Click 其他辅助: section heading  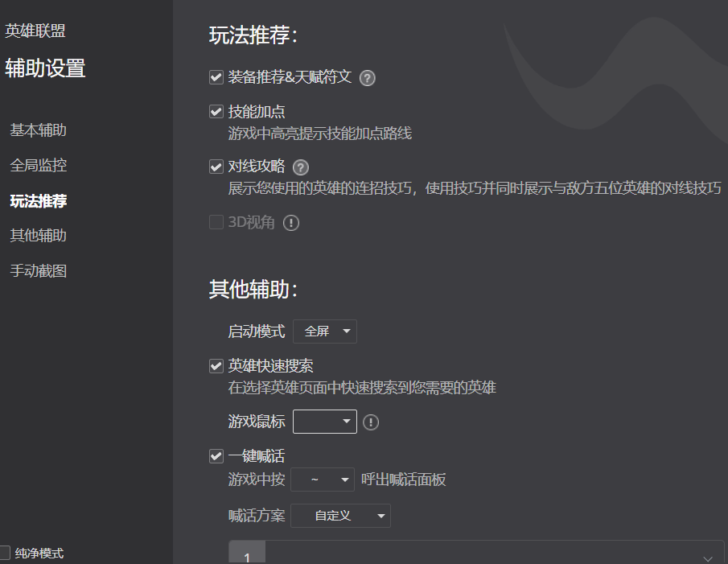pyautogui.click(x=253, y=289)
